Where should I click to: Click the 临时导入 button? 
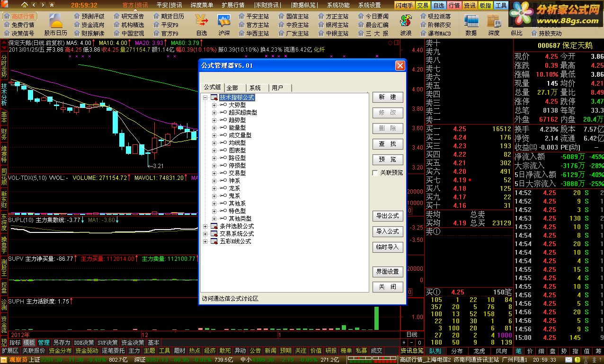[x=388, y=247]
